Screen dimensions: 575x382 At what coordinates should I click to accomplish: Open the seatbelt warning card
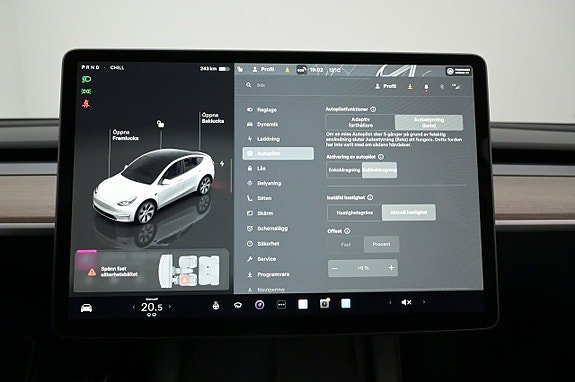point(151,271)
